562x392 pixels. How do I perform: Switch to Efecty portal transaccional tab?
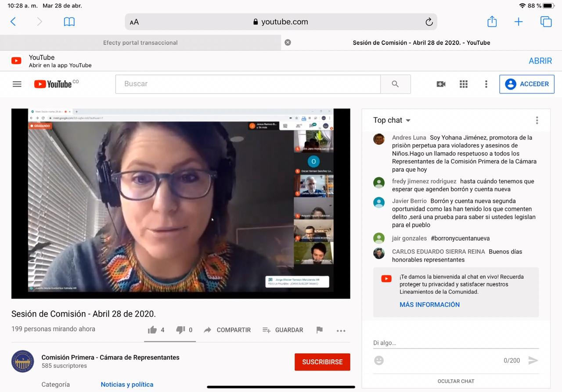tap(140, 43)
